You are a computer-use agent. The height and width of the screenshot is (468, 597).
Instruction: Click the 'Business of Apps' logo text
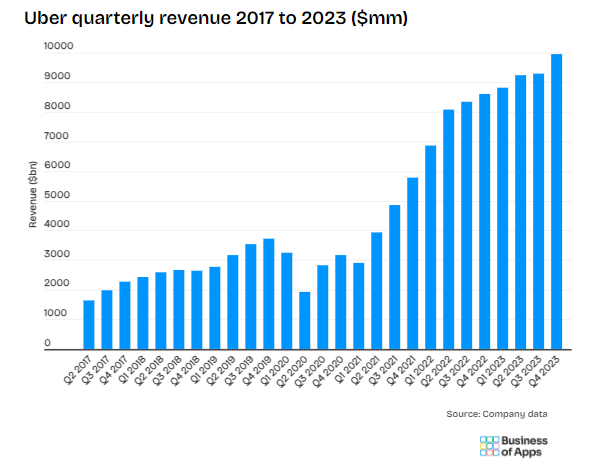click(524, 446)
